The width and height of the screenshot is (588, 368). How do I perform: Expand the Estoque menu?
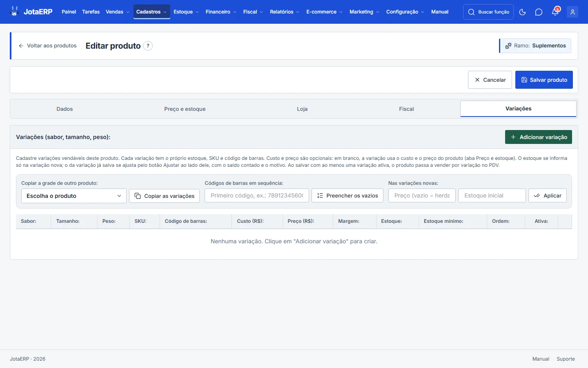tap(186, 12)
